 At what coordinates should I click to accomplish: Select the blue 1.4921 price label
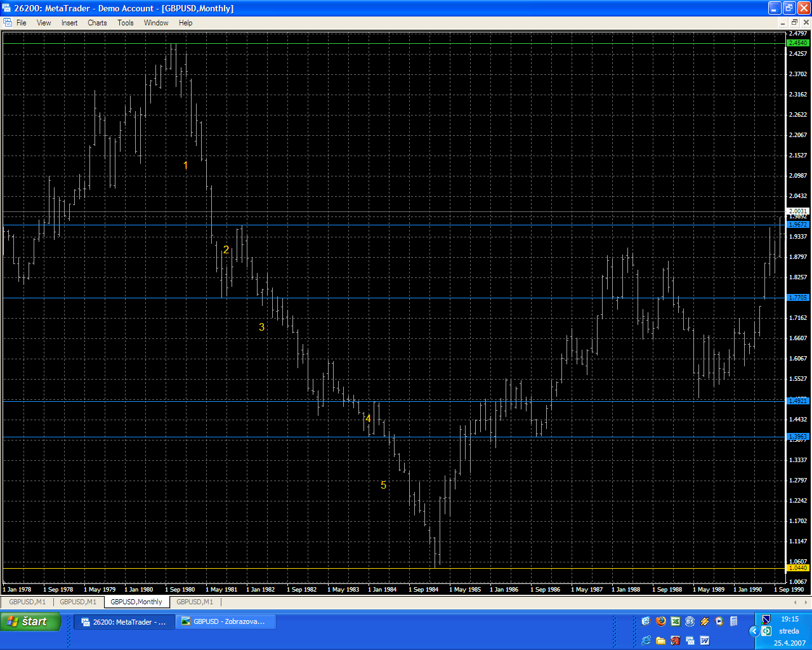(x=797, y=401)
